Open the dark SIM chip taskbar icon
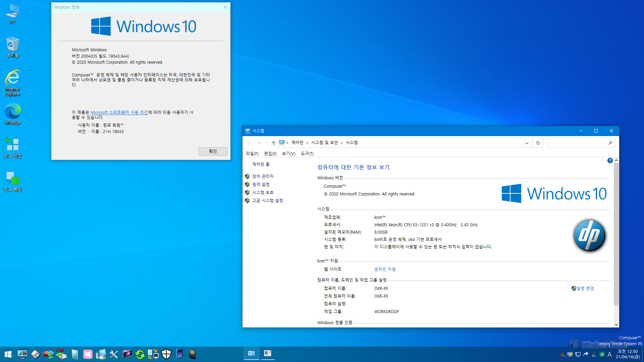Viewport: 644px width, 362px height. (x=192, y=354)
